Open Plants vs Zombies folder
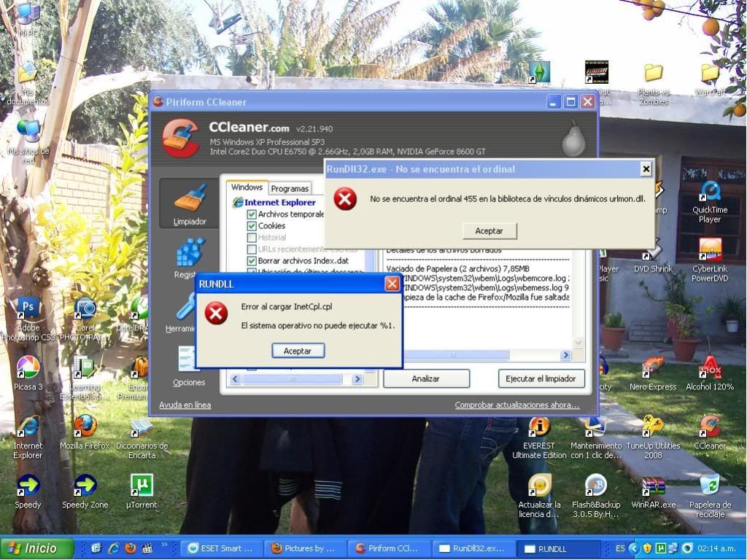Viewport: 747px width, 560px height. 653,82
